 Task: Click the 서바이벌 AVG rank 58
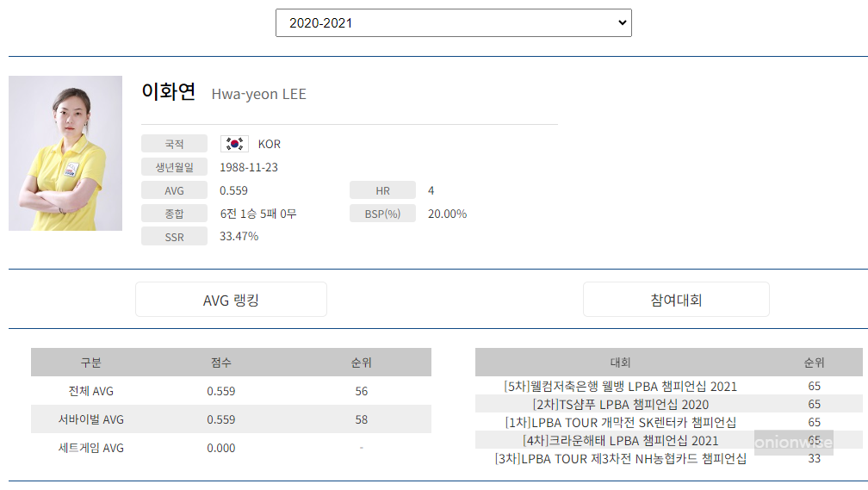pos(362,419)
